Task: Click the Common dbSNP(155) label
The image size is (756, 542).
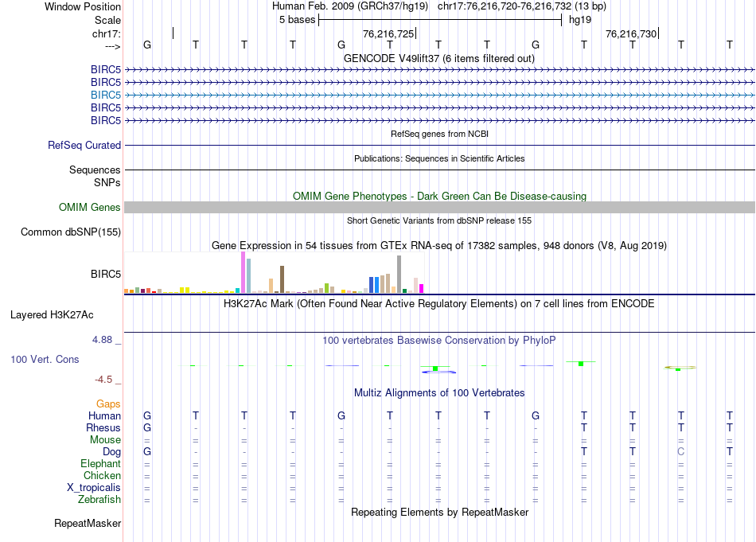Action: click(71, 232)
